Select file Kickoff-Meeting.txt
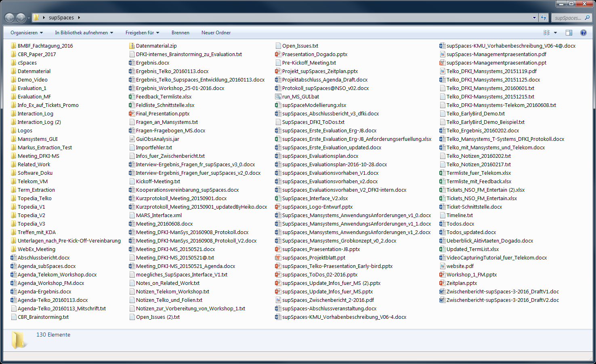The width and height of the screenshot is (596, 364). click(x=155, y=182)
